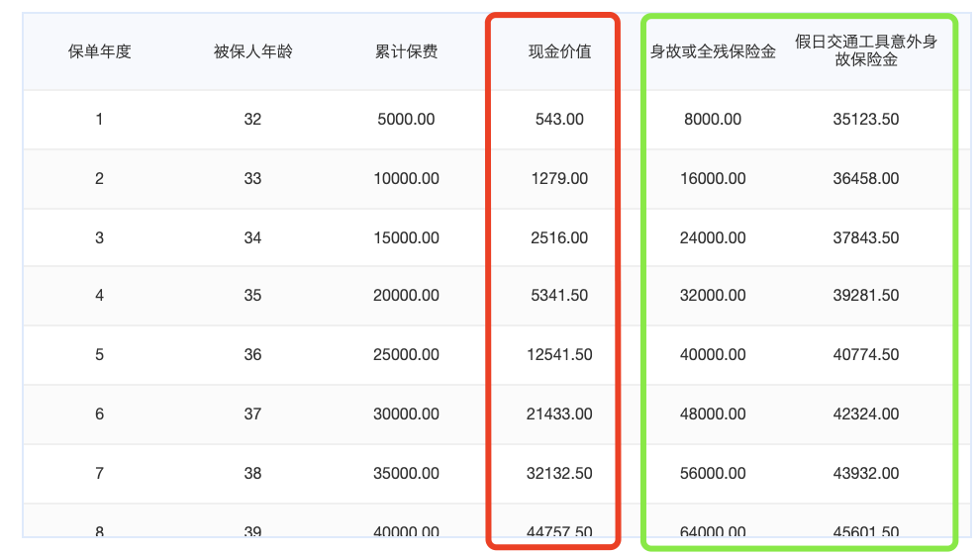Select the cash value cell 12541.50
Screen dimensions: 980x554
pos(559,354)
